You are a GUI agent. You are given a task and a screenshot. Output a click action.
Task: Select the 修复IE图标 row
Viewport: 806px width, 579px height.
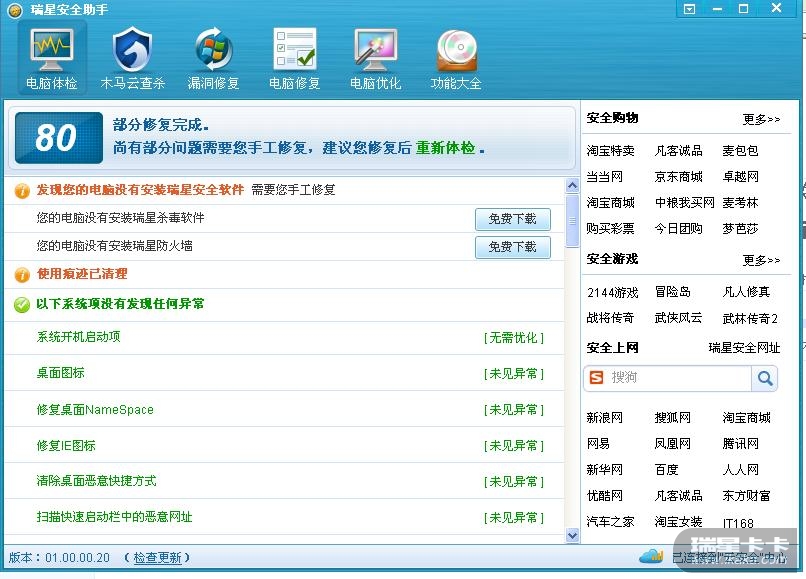[x=284, y=445]
